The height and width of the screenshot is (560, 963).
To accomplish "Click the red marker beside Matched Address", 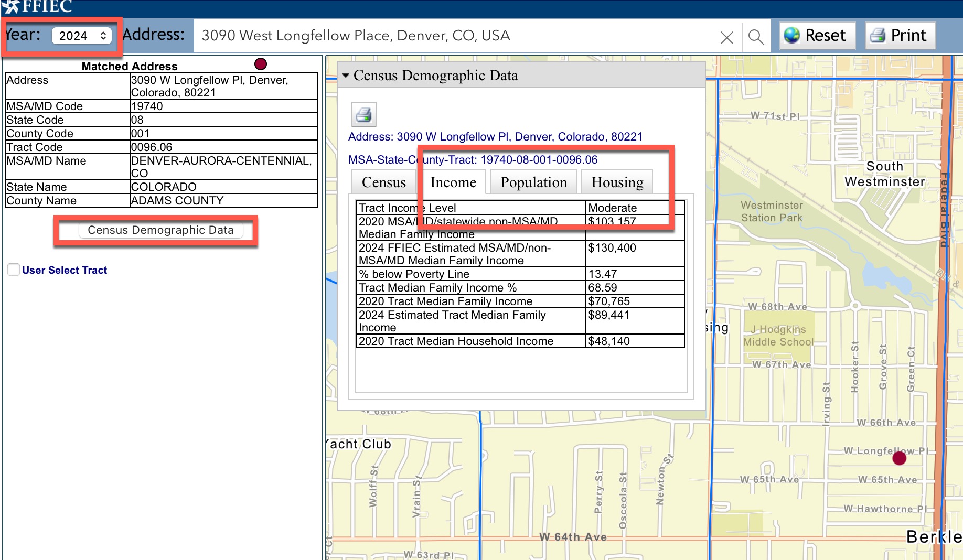I will coord(261,64).
